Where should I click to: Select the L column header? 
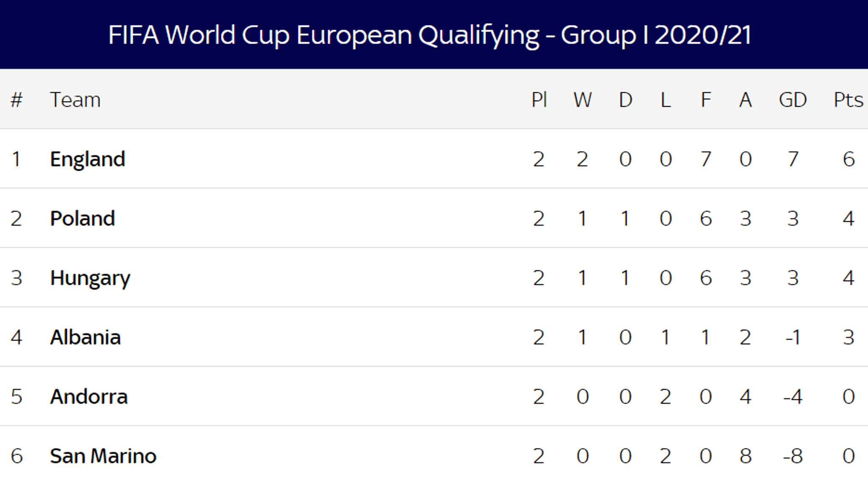click(665, 100)
